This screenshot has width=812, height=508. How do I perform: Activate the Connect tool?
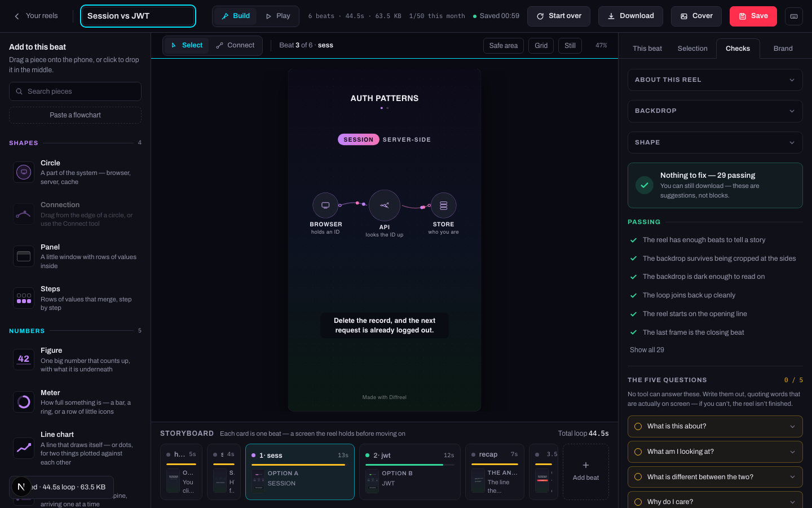tap(236, 45)
